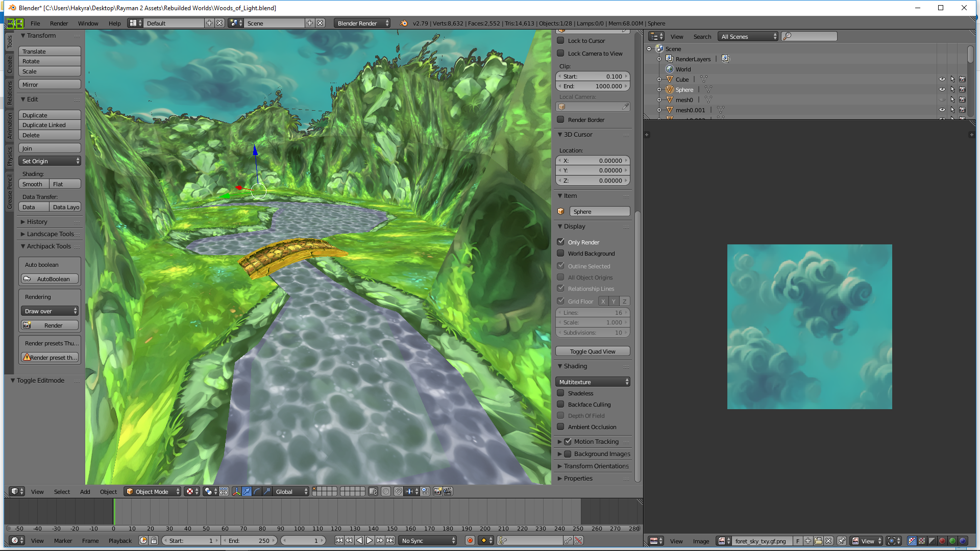Open the No Sync dropdown in timeline
The height and width of the screenshot is (551, 980).
coord(428,540)
